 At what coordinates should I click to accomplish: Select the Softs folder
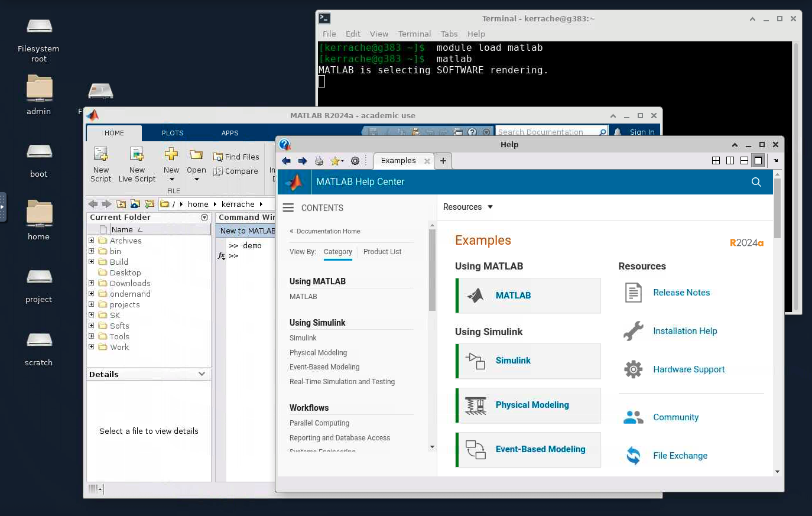119,326
